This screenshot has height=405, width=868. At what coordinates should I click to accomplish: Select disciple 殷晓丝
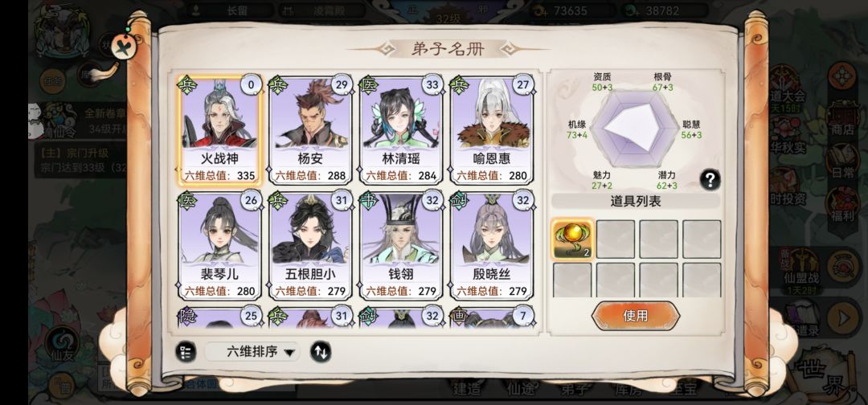tap(492, 246)
